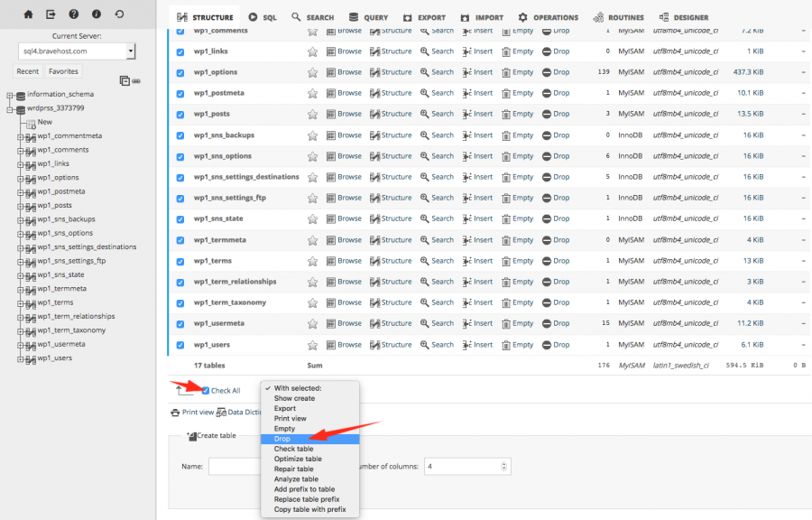Go to phpMyAdmin home icon
812x520 pixels.
click(x=29, y=14)
